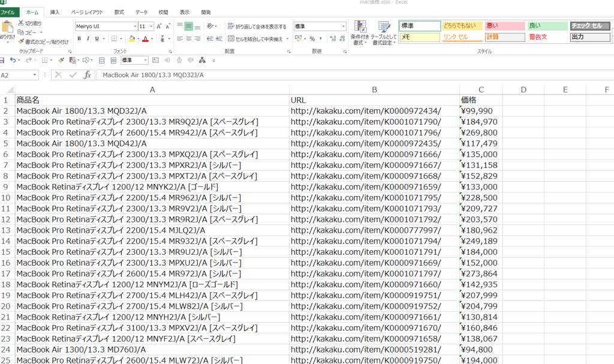Click the phonetic guide (furigana) icon
This screenshot has width=614, height=364.
tap(162, 38)
